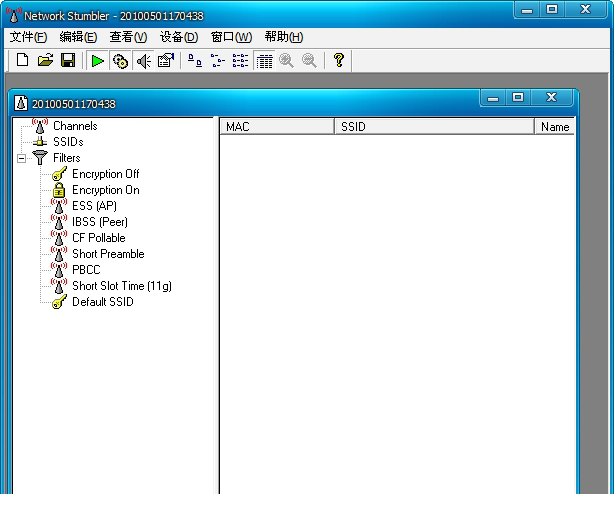This screenshot has width=614, height=513.
Task: Click the antenna icon beside ESS (AP)
Action: (x=59, y=206)
